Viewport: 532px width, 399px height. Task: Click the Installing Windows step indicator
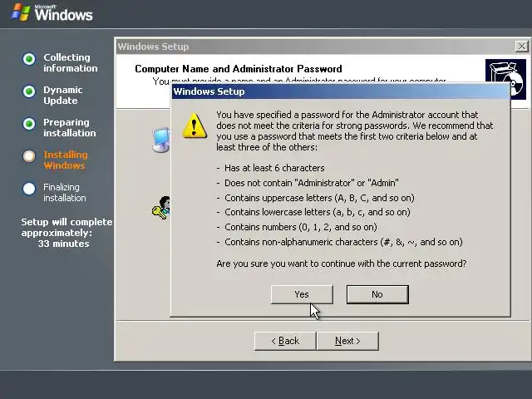click(x=29, y=156)
